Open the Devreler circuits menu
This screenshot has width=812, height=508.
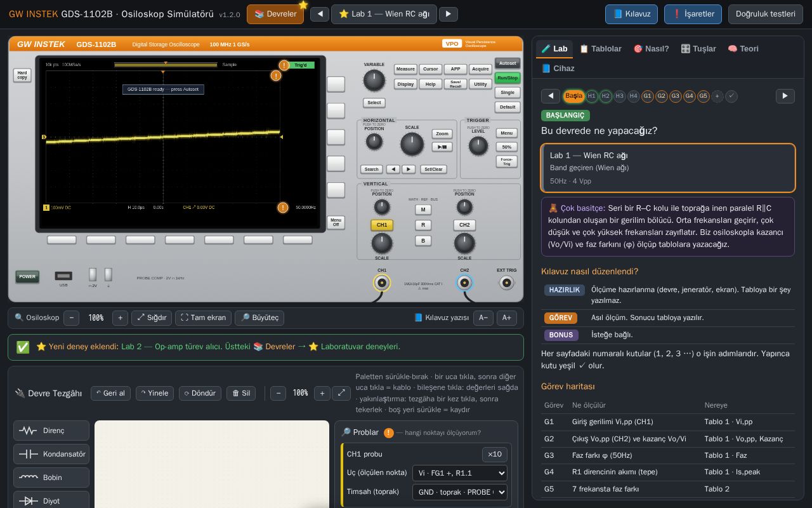275,14
